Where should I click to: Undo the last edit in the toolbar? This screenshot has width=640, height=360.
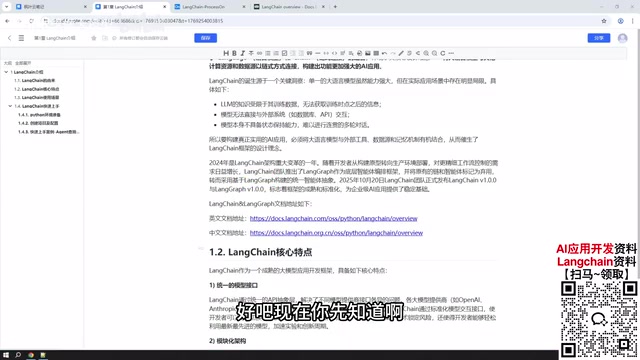[x=384, y=53]
